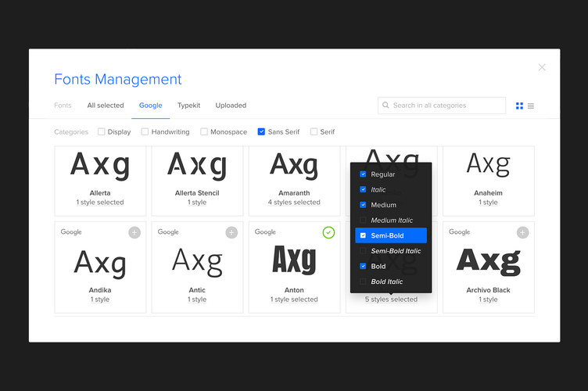
Task: Click the search magnifier icon
Action: (385, 106)
